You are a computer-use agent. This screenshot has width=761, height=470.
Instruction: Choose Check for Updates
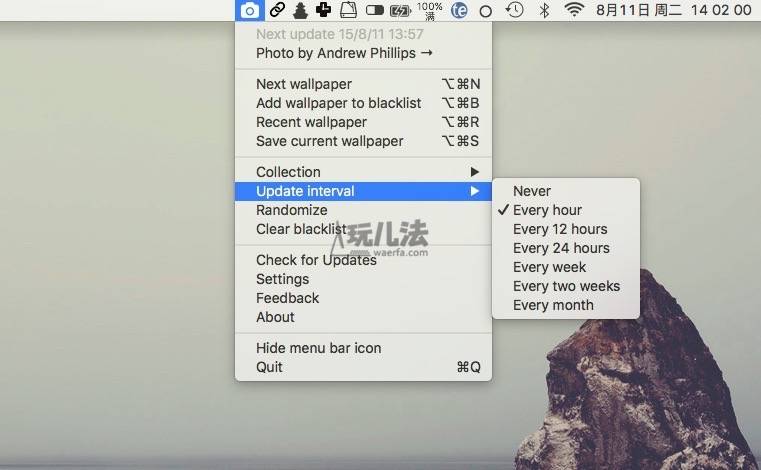click(364, 260)
